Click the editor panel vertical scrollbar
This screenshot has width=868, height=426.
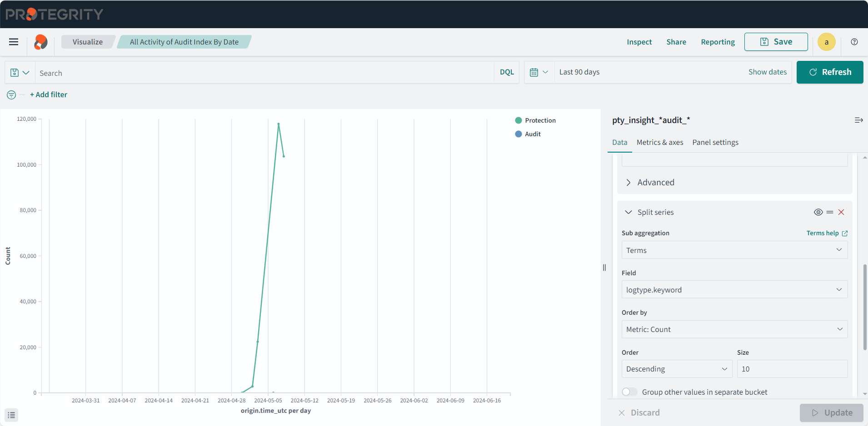(x=865, y=307)
